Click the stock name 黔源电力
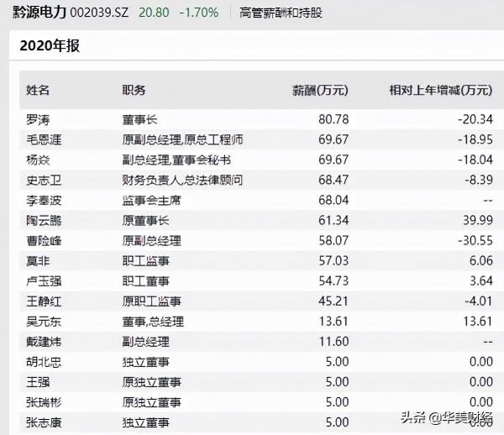The width and height of the screenshot is (504, 435). pyautogui.click(x=39, y=13)
